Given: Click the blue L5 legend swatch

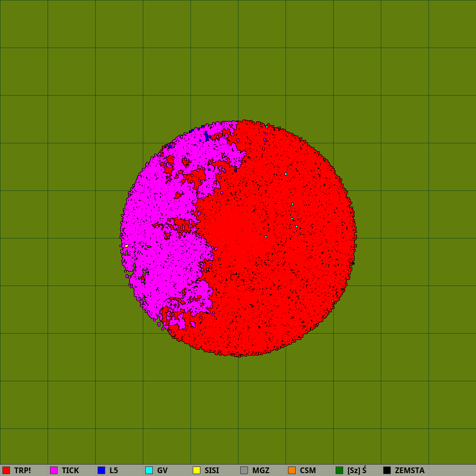Looking at the screenshot, I should [x=101, y=470].
